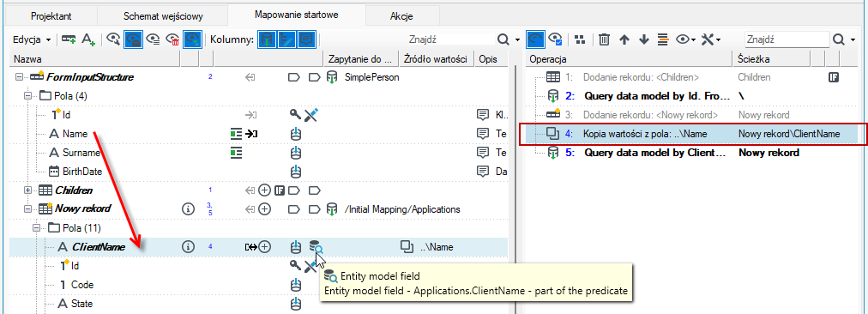Click the info icon on ClientName row
868x314 pixels.
188,247
